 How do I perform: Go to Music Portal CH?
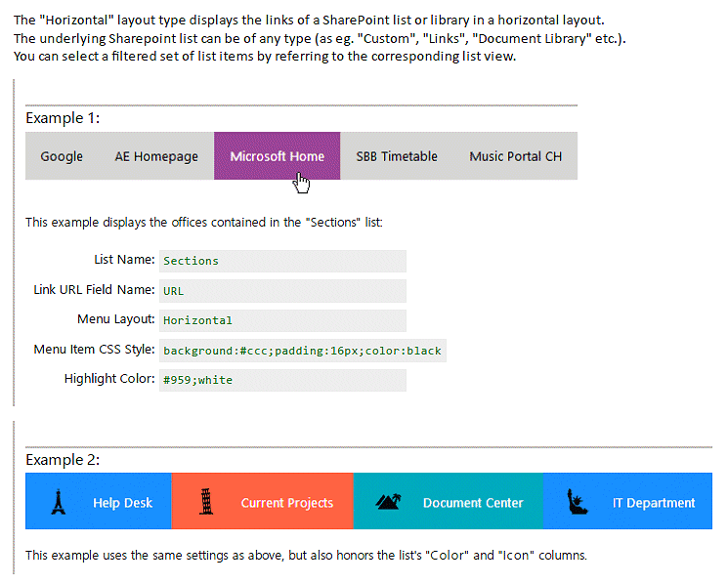tap(515, 156)
